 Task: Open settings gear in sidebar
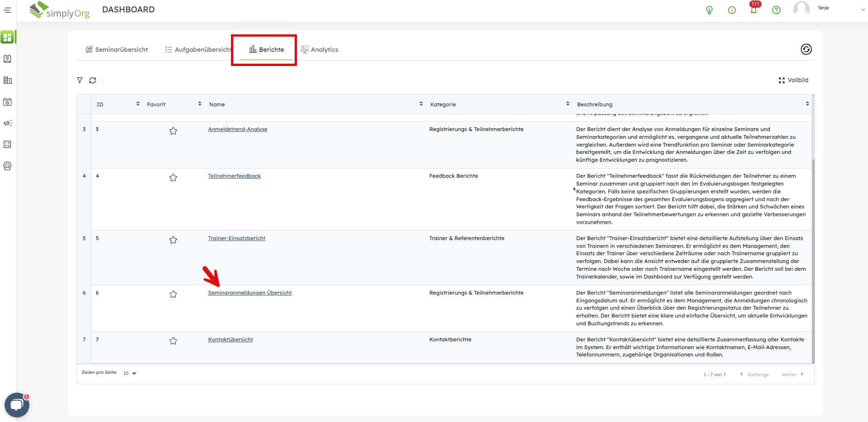coord(7,166)
